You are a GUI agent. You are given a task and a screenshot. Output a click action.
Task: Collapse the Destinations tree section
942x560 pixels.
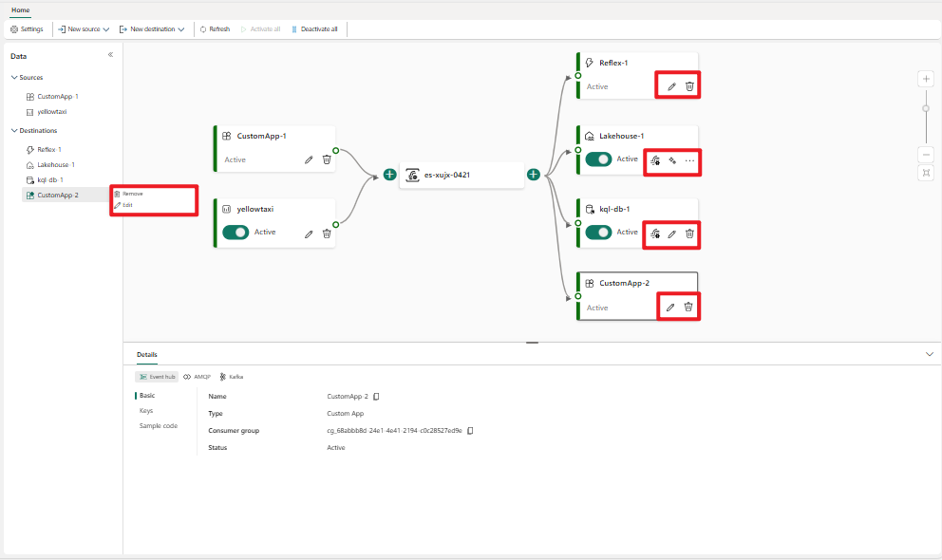click(14, 130)
